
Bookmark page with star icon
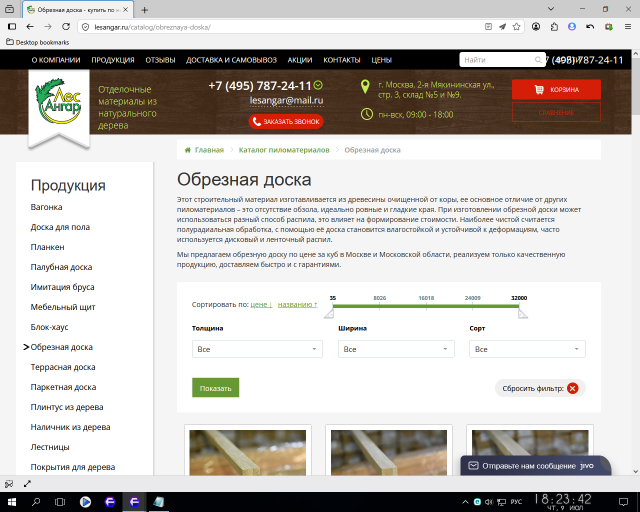[516, 27]
